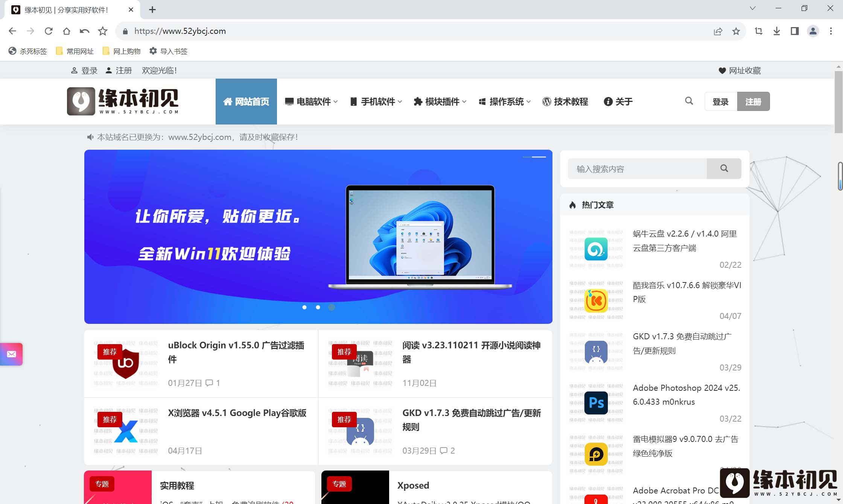Select the second carousel dot
The width and height of the screenshot is (843, 504).
click(x=318, y=307)
